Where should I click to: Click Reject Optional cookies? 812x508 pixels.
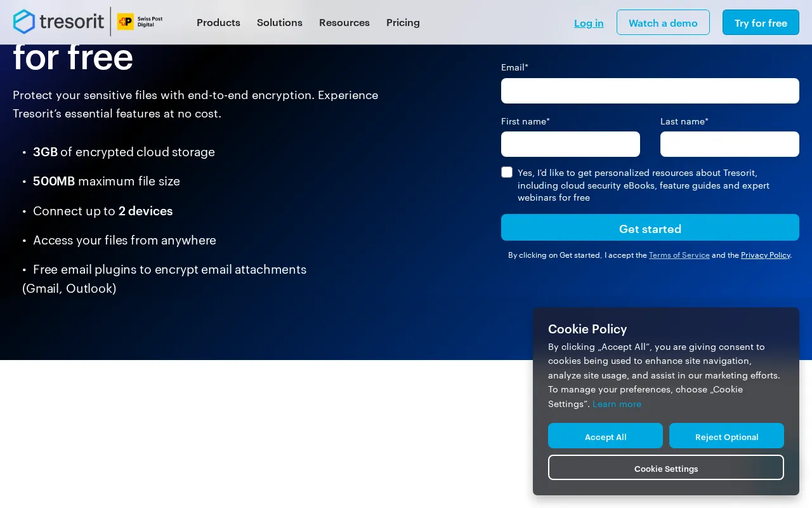coord(726,436)
